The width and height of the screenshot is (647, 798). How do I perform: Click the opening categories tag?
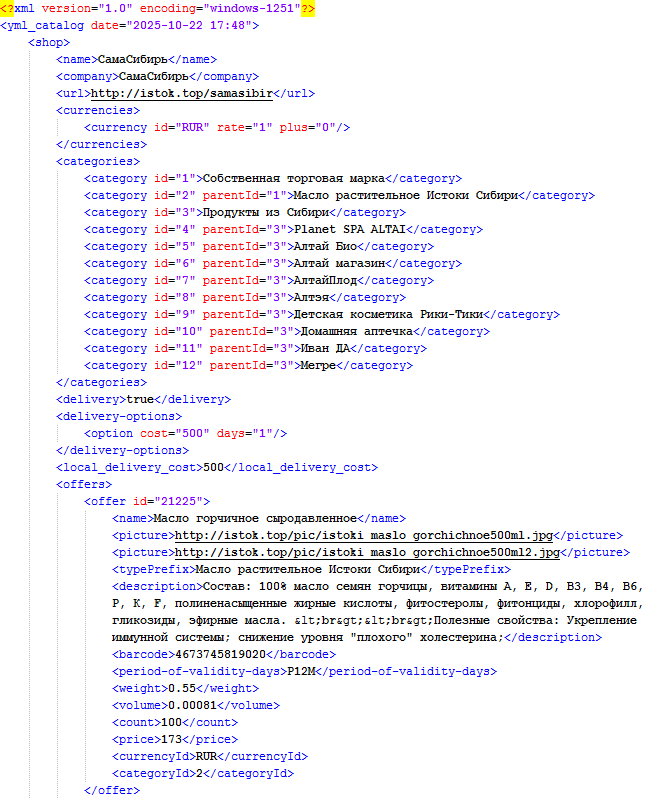(x=98, y=161)
